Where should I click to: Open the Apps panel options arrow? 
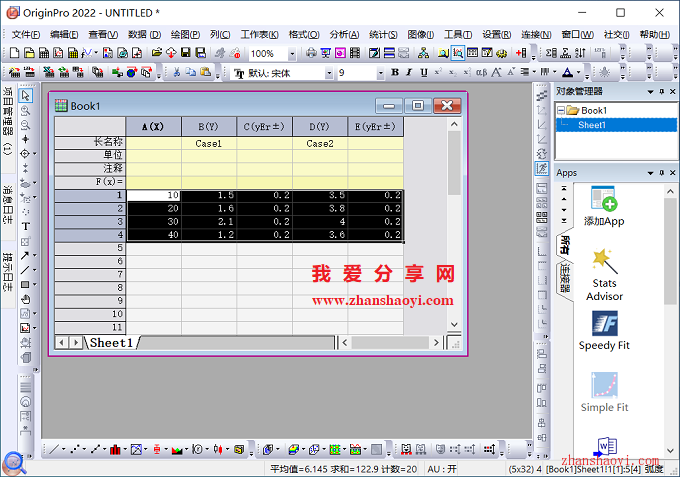(651, 173)
